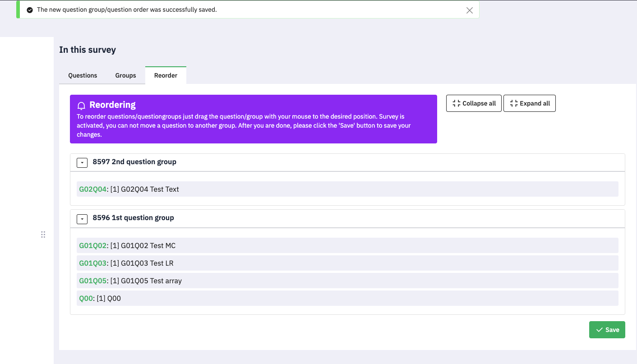The image size is (637, 364).
Task: Select the G01Q03 Test LR question row
Action: pyautogui.click(x=347, y=263)
